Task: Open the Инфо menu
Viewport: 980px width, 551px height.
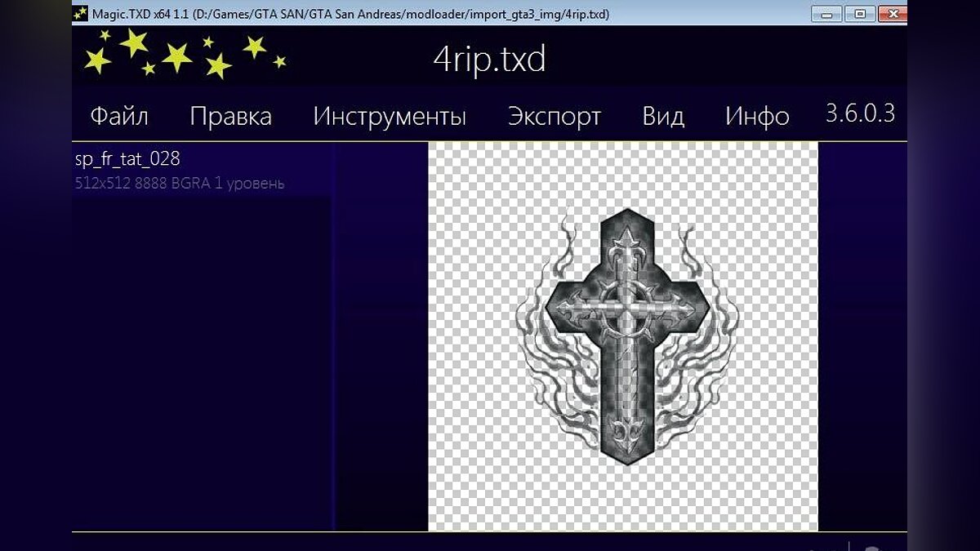Action: point(757,116)
